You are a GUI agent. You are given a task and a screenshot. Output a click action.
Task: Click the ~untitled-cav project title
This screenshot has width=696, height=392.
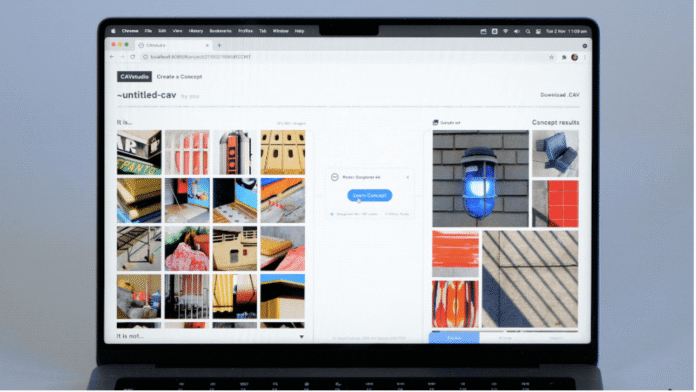pos(146,95)
